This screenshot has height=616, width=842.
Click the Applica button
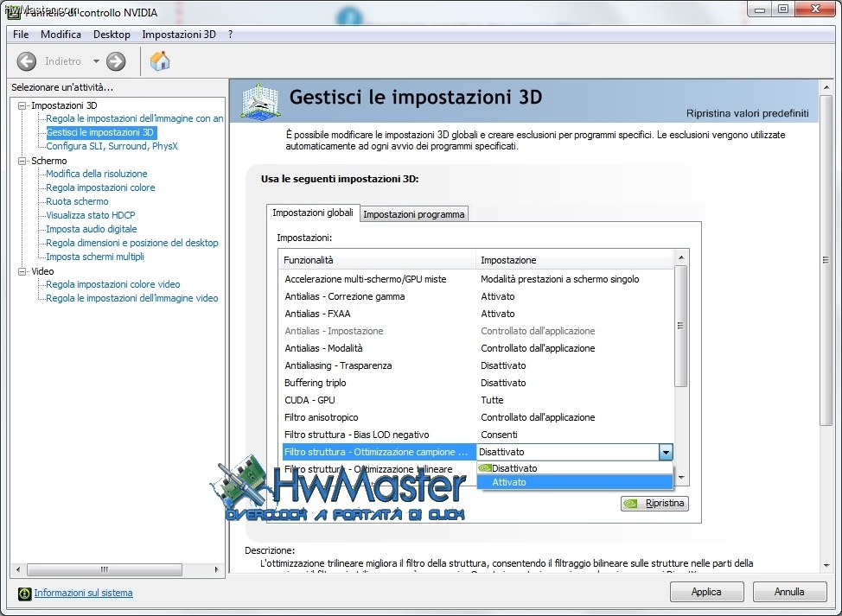point(706,591)
